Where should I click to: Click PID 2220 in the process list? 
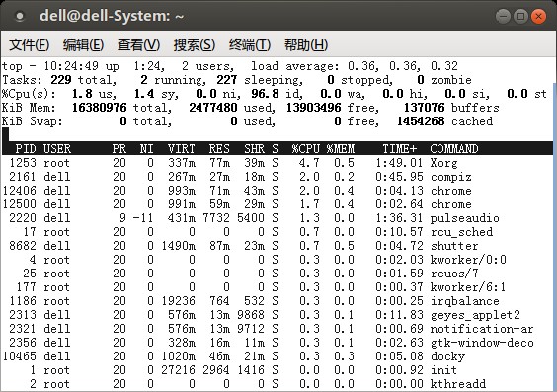pos(23,218)
